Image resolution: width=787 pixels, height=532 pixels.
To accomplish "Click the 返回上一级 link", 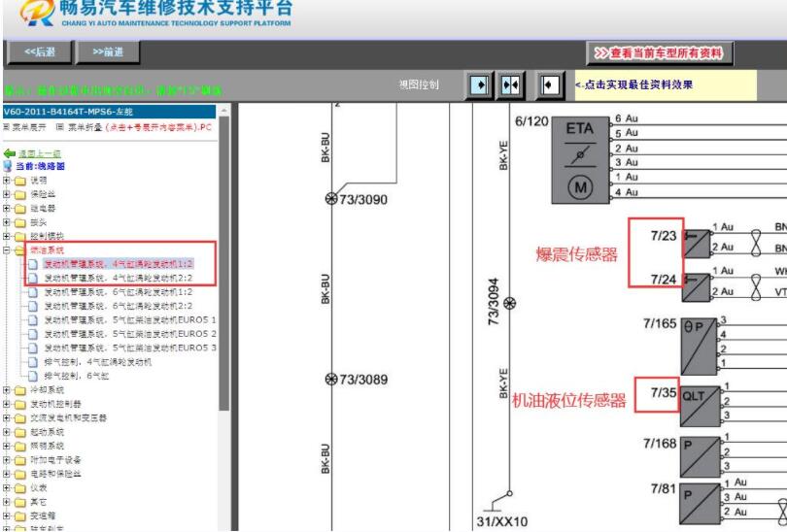I will 40,154.
